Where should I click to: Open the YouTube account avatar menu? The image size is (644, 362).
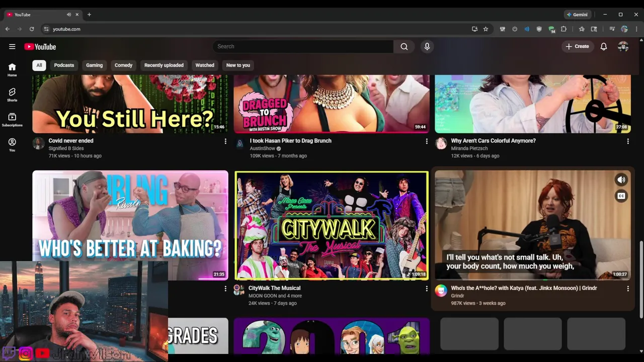coord(623,46)
